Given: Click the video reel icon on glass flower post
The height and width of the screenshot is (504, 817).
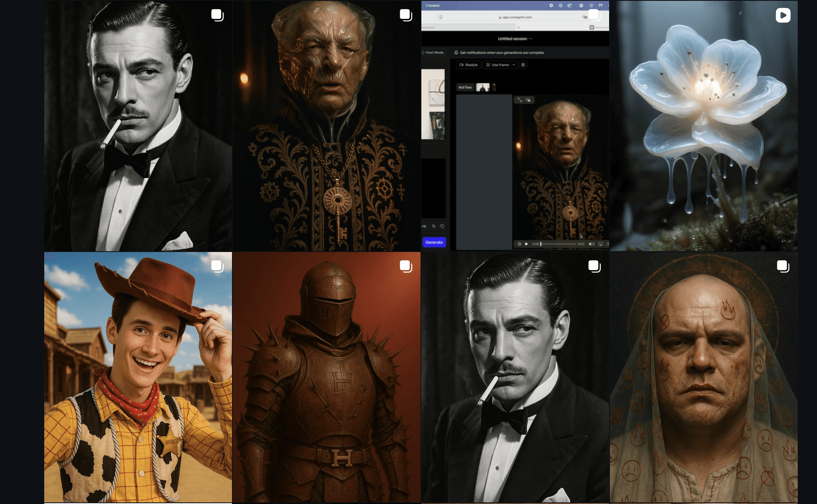Looking at the screenshot, I should pos(783,15).
